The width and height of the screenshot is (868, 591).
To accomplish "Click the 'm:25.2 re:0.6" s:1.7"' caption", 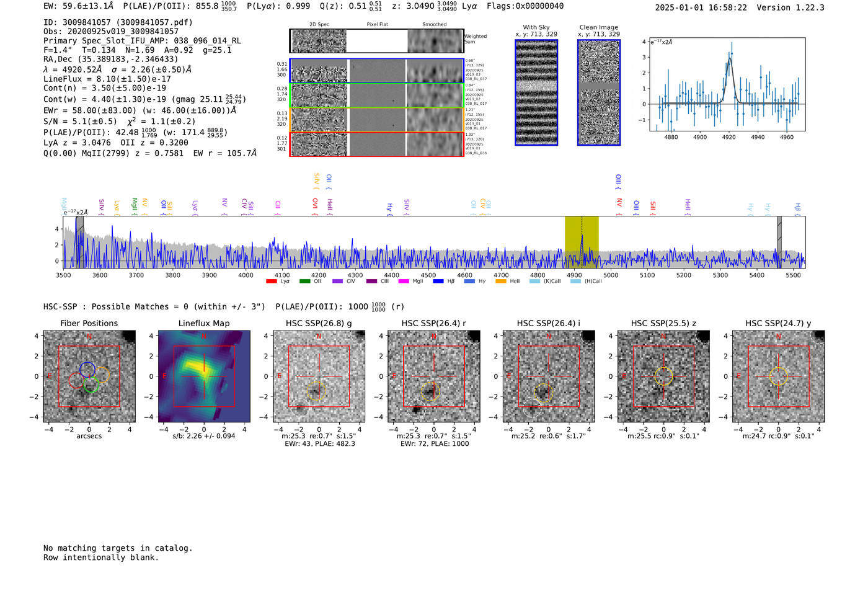I will point(549,436).
